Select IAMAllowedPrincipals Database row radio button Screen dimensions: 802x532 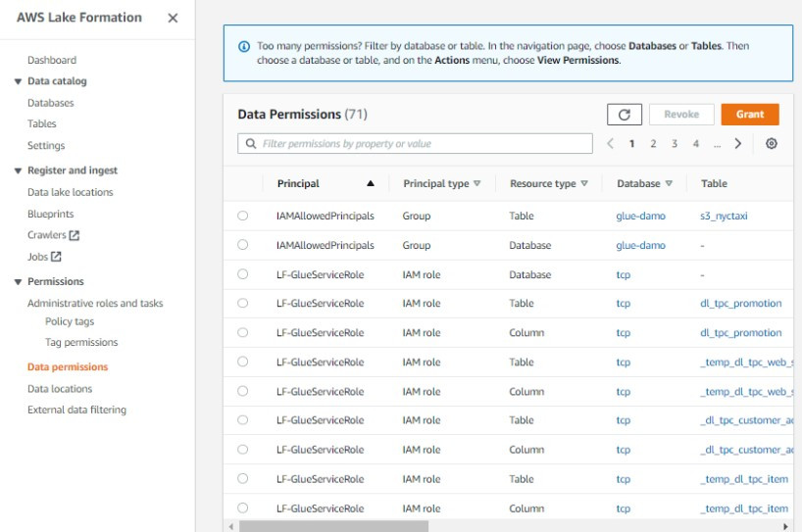tap(242, 245)
